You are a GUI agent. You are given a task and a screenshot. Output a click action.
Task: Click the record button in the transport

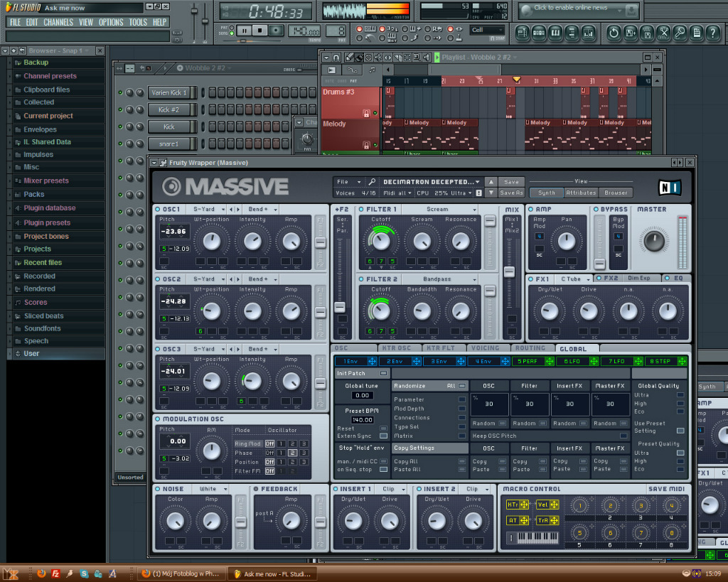click(x=276, y=31)
